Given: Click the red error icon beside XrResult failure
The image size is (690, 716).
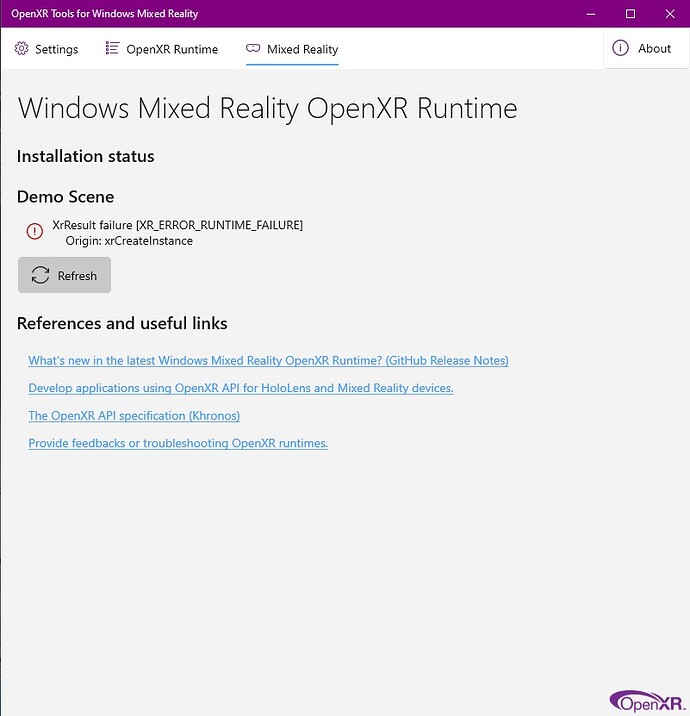Looking at the screenshot, I should [x=35, y=232].
